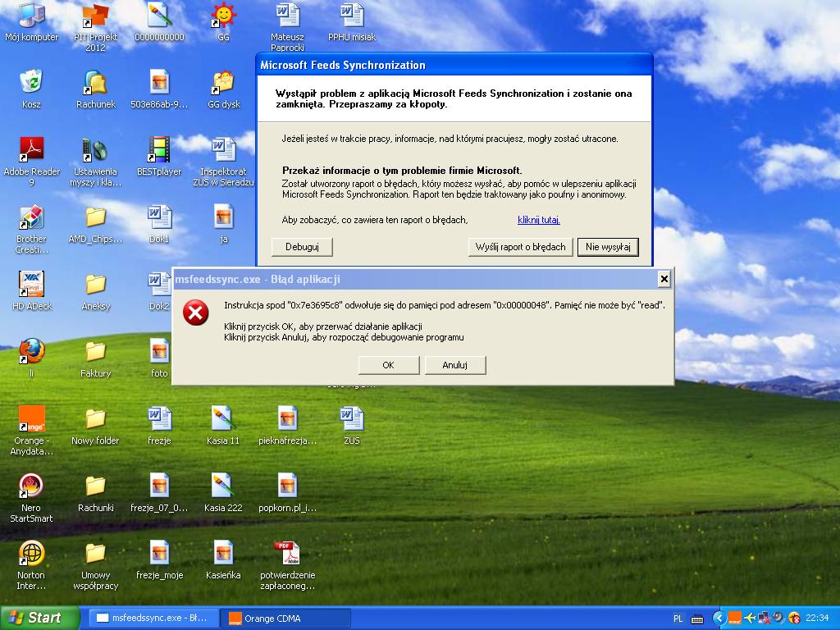Select the 'frezje' Word document

[x=159, y=426]
